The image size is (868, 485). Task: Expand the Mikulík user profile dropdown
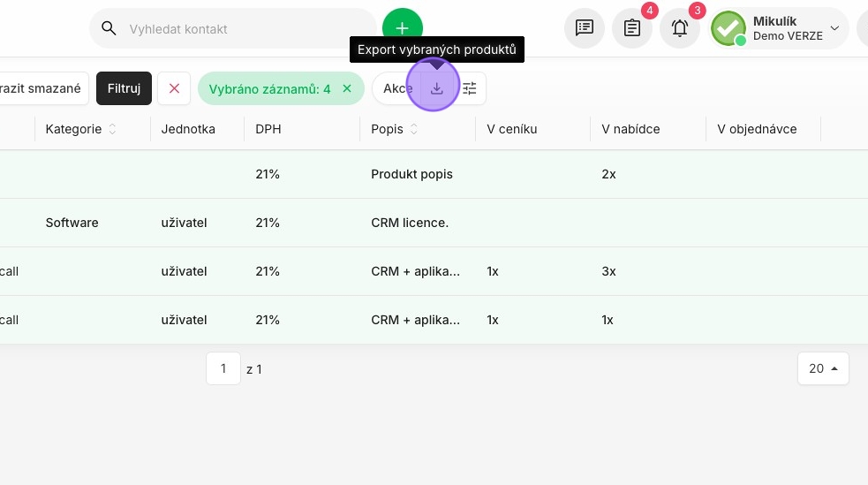click(x=834, y=27)
